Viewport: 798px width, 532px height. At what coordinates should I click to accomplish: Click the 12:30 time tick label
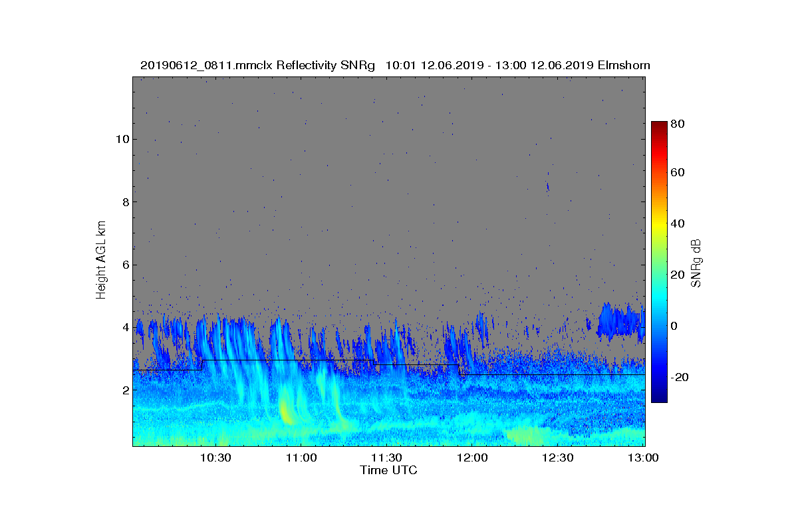pos(557,458)
